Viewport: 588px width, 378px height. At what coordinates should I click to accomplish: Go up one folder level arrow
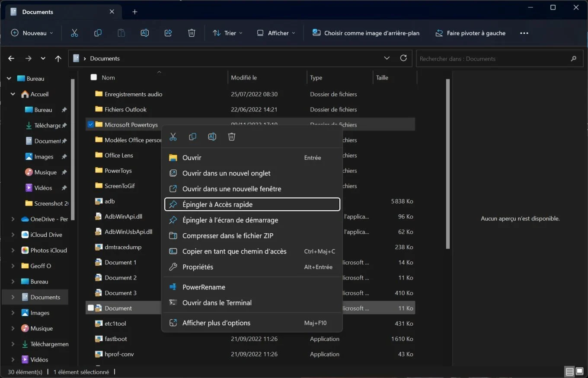click(58, 58)
